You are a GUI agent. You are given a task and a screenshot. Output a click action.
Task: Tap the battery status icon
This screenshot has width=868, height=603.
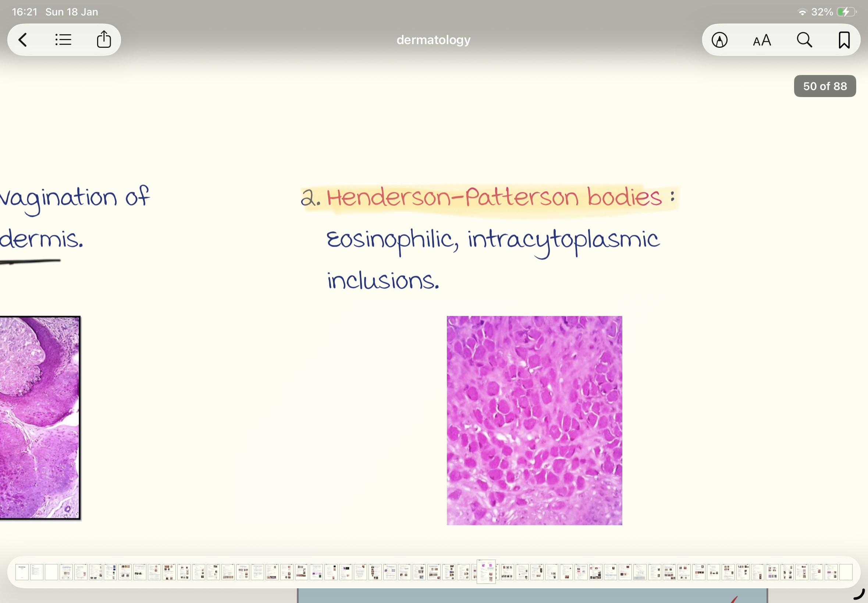click(846, 12)
